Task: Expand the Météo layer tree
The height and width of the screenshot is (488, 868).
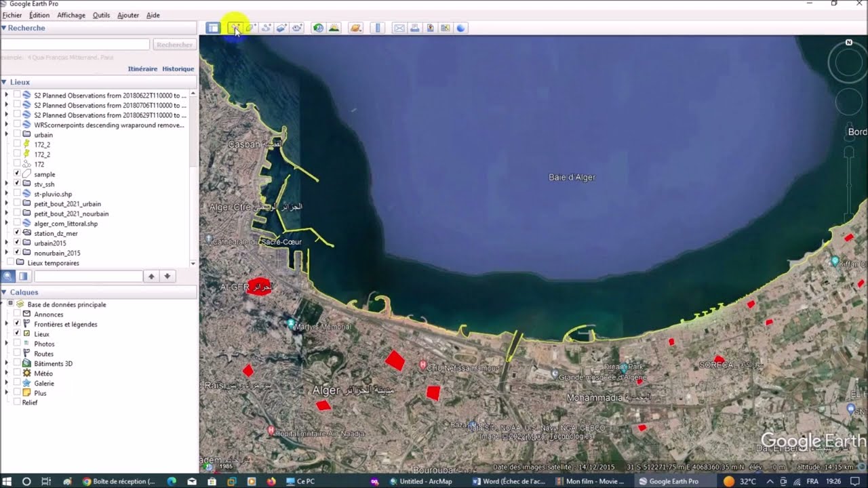Action: click(7, 373)
